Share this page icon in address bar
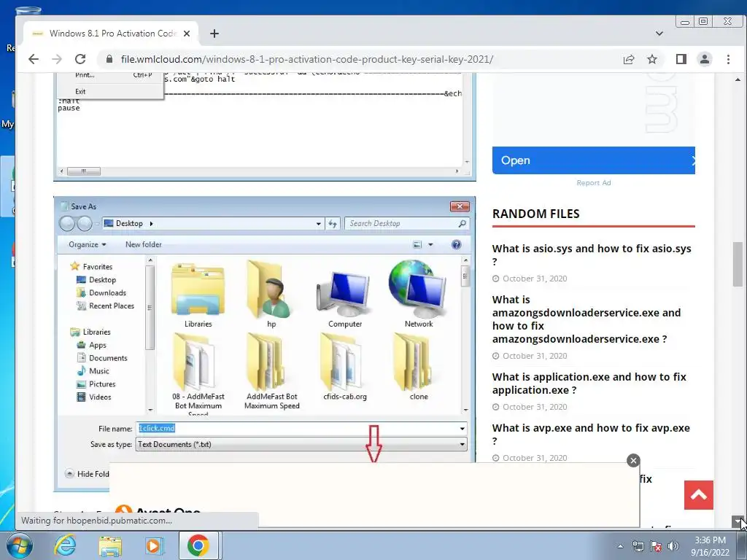 coord(629,59)
